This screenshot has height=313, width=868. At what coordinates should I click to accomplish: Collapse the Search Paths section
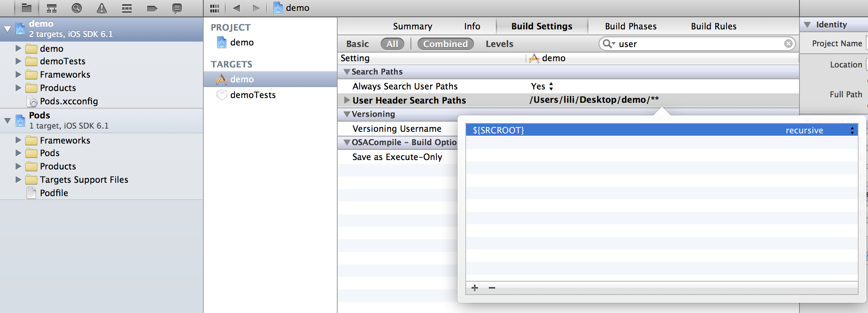[347, 72]
